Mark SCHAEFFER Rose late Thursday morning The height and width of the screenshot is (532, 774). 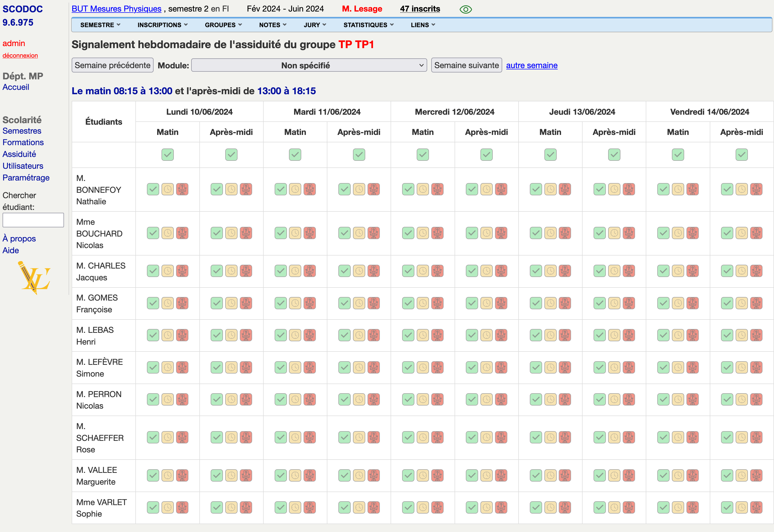click(551, 437)
